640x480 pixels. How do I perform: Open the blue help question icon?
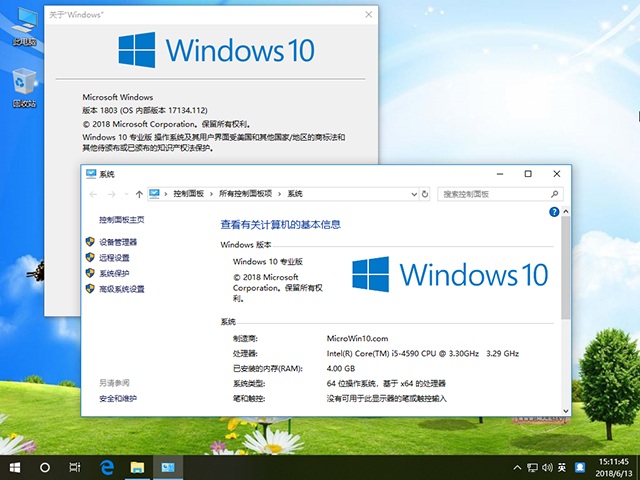[554, 212]
